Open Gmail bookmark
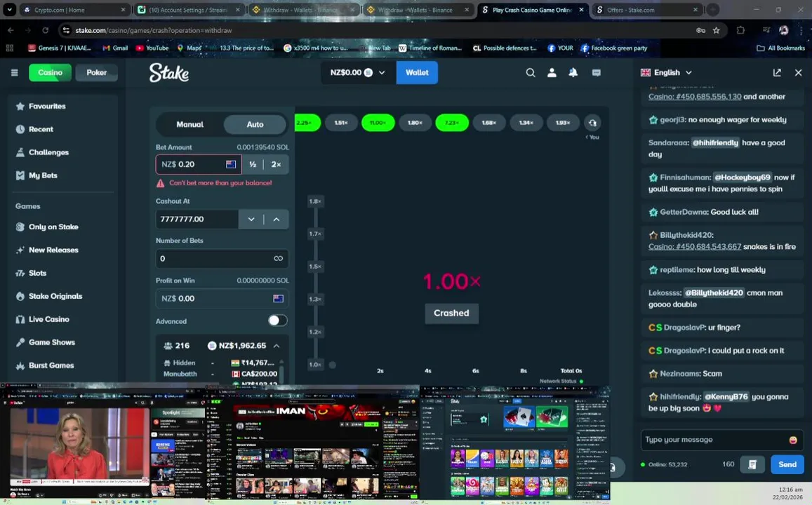The height and width of the screenshot is (505, 812). tap(115, 48)
